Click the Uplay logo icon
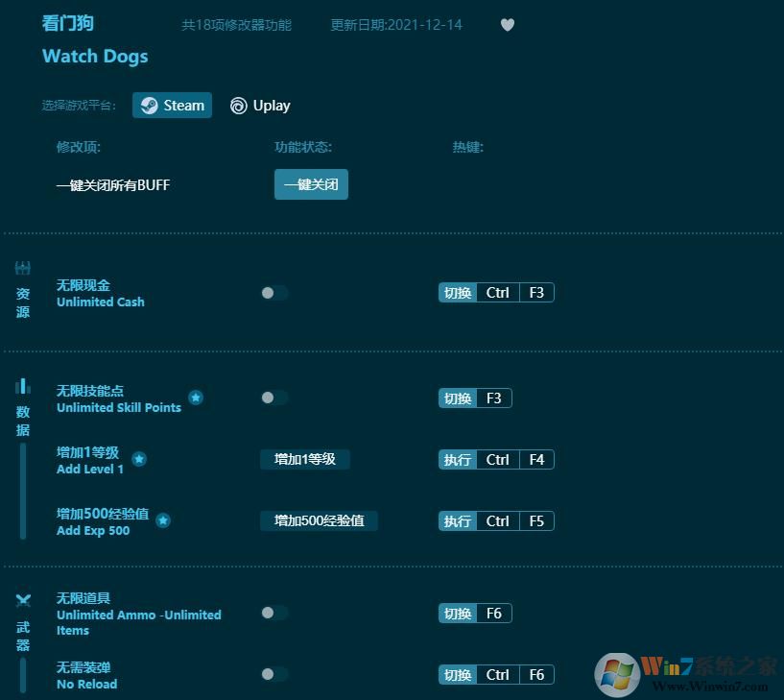Viewport: 784px width, 700px height. click(239, 106)
